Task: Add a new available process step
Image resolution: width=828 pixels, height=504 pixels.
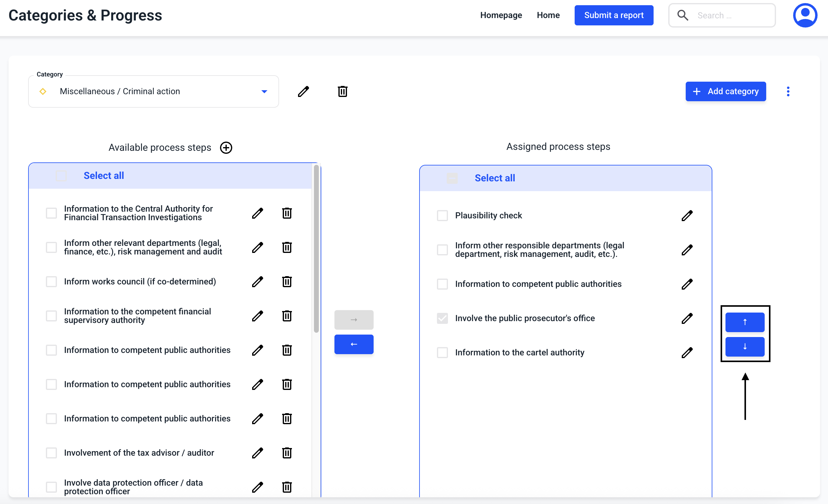Action: [x=226, y=147]
